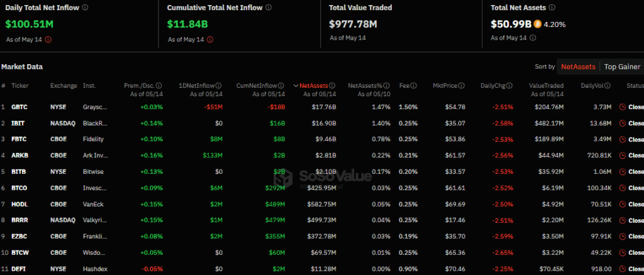Click the VanEck institution cell

coord(93,204)
